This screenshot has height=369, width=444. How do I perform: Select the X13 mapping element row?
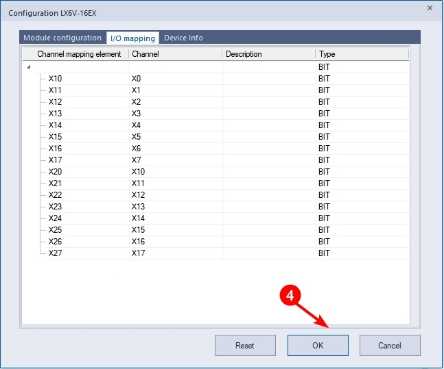215,114
